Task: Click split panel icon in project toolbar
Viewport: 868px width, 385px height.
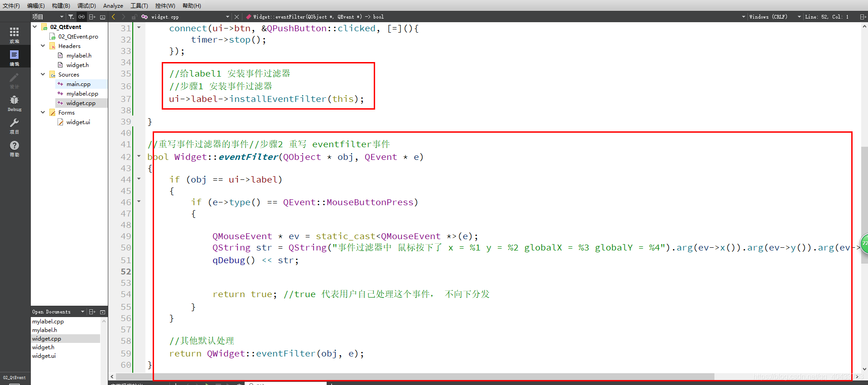Action: tap(92, 17)
